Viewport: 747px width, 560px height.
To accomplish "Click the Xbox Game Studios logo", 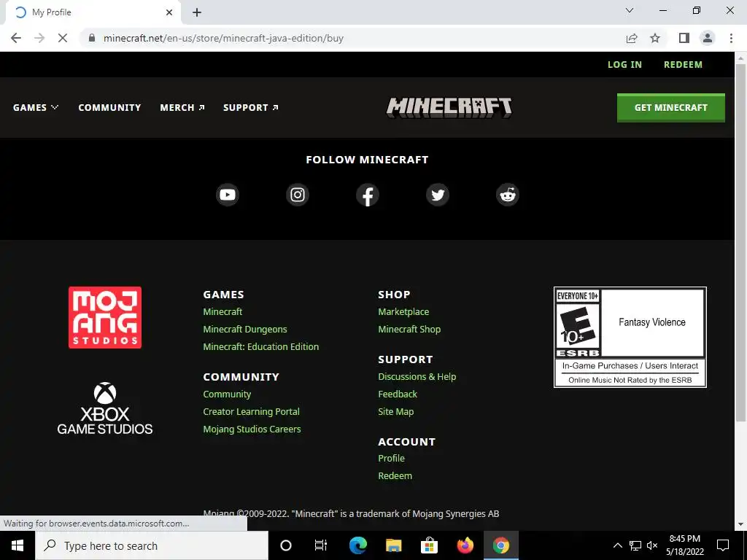I will (x=105, y=408).
